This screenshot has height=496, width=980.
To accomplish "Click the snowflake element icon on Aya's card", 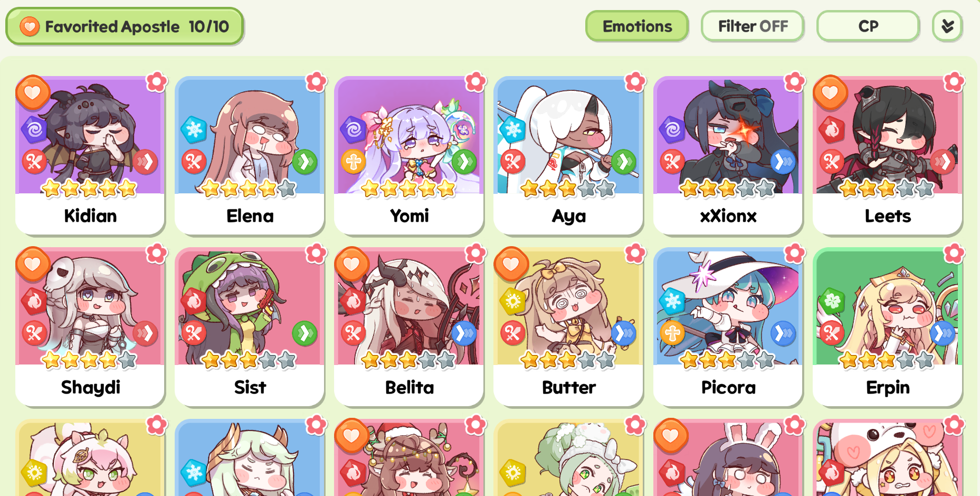I will (513, 129).
